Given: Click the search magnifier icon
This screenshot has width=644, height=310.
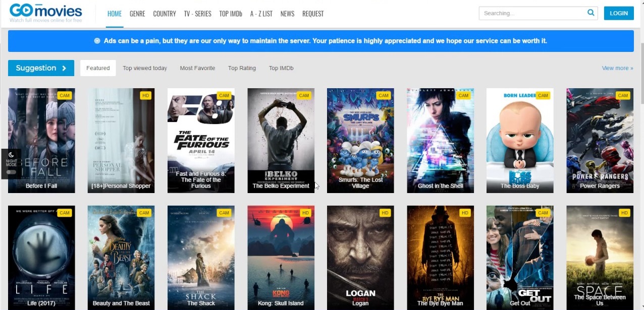Looking at the screenshot, I should coord(591,13).
